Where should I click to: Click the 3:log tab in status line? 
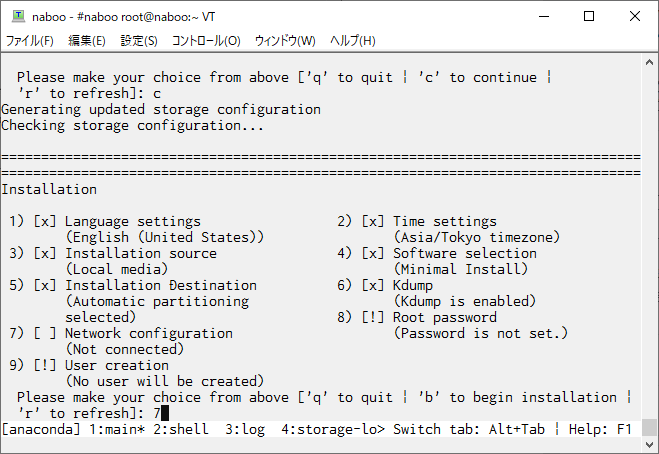(245, 429)
